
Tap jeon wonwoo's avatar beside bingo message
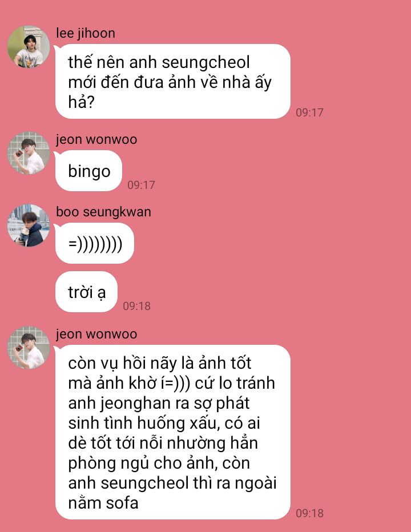[29, 153]
